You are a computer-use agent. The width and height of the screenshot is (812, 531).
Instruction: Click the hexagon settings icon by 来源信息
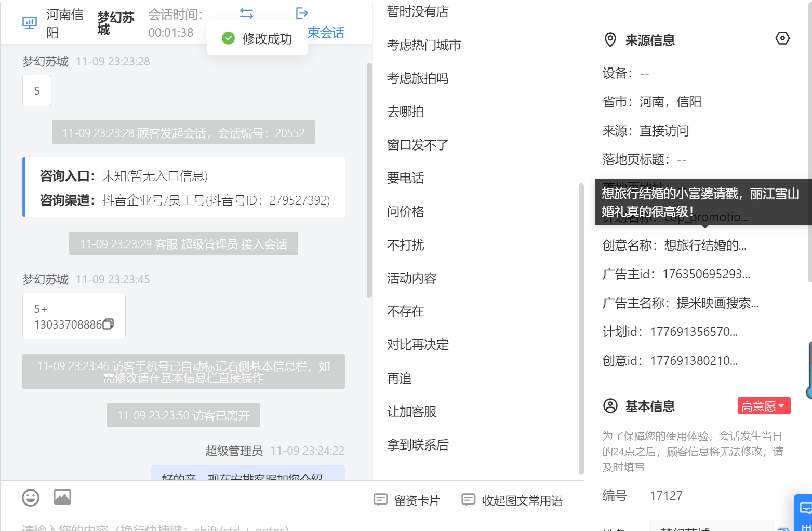point(782,38)
